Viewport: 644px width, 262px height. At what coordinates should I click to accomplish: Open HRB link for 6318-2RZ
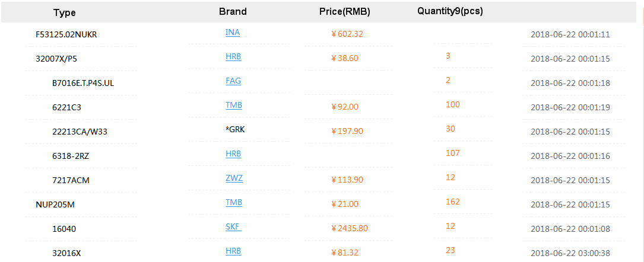233,154
